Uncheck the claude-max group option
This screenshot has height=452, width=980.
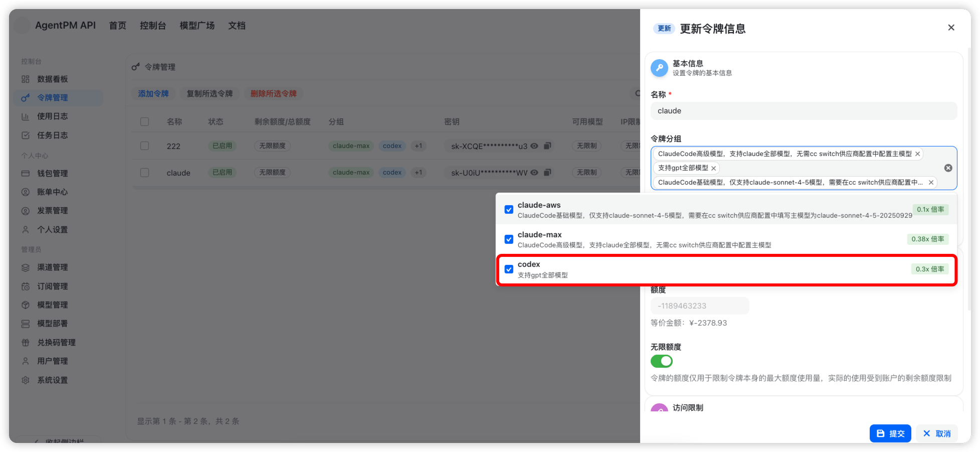(509, 239)
